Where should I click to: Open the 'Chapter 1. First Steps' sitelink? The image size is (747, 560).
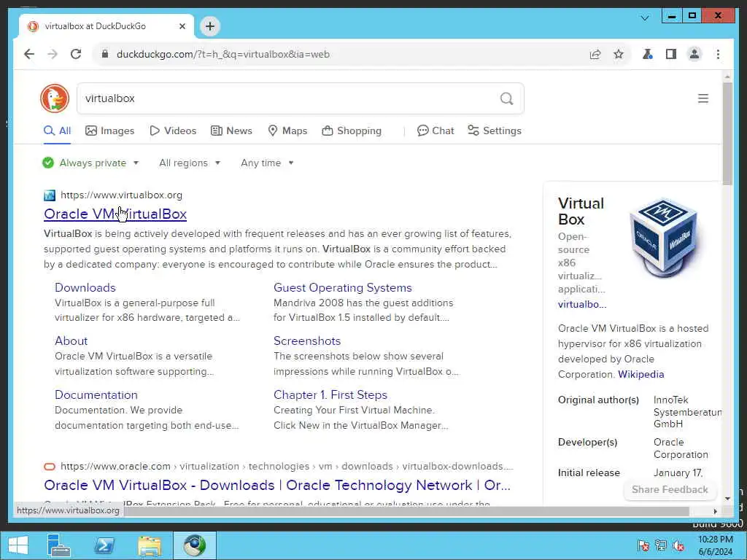pos(330,394)
